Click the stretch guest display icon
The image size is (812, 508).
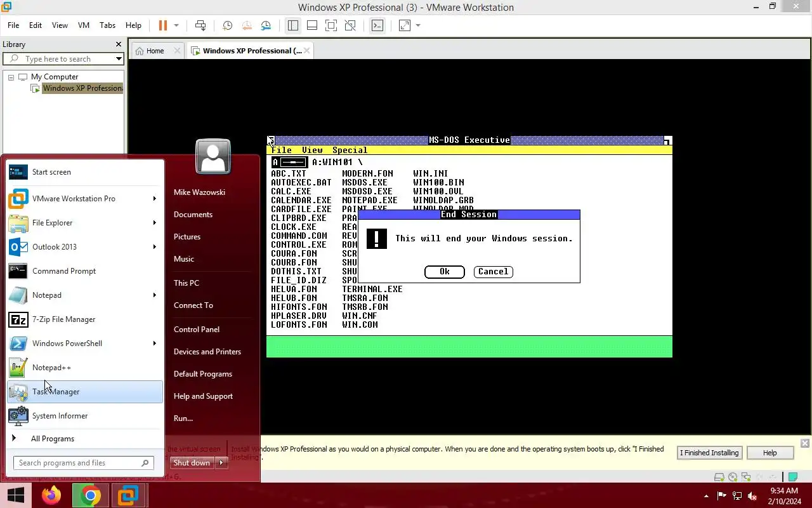[404, 25]
